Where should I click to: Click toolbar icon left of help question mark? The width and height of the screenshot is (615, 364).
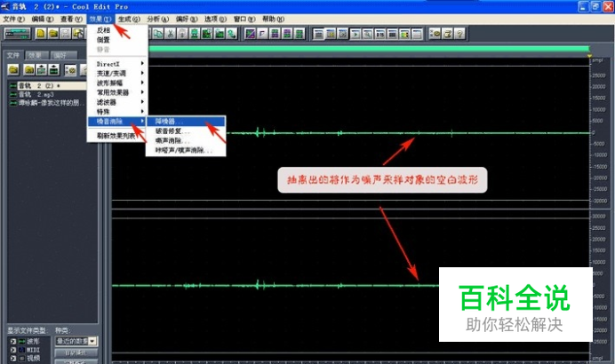(448, 34)
